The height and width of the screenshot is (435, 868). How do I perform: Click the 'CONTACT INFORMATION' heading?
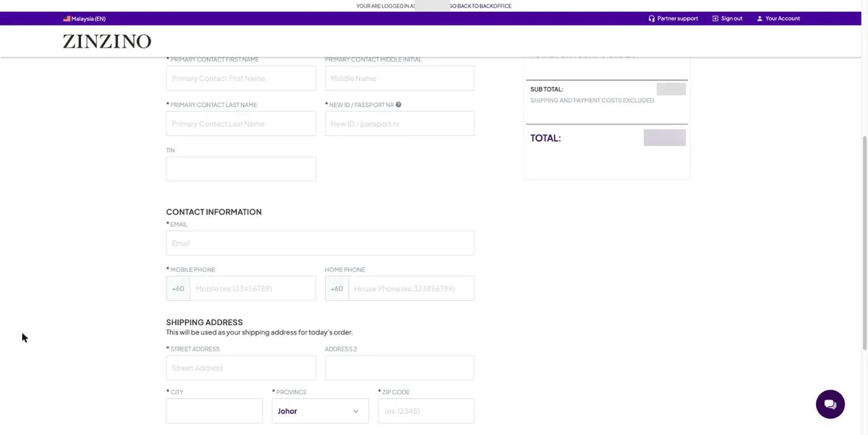point(214,212)
